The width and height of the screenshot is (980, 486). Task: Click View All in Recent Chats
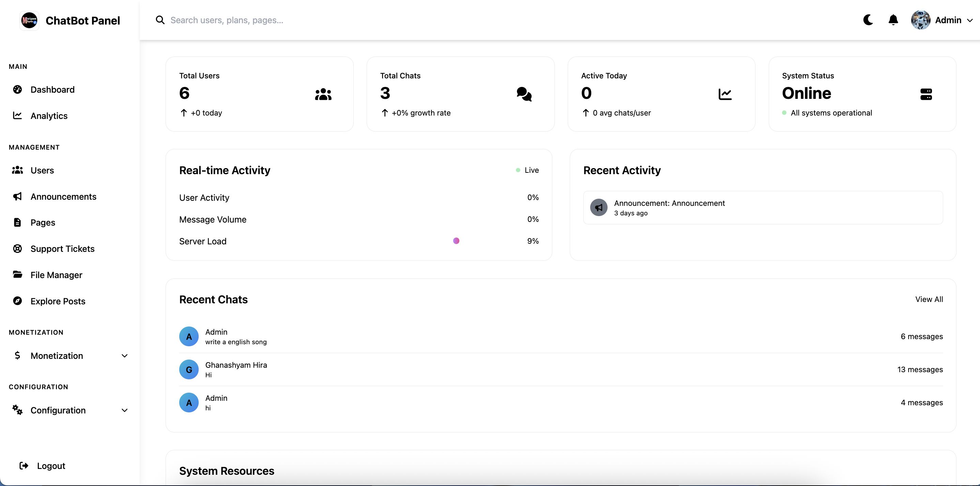929,299
